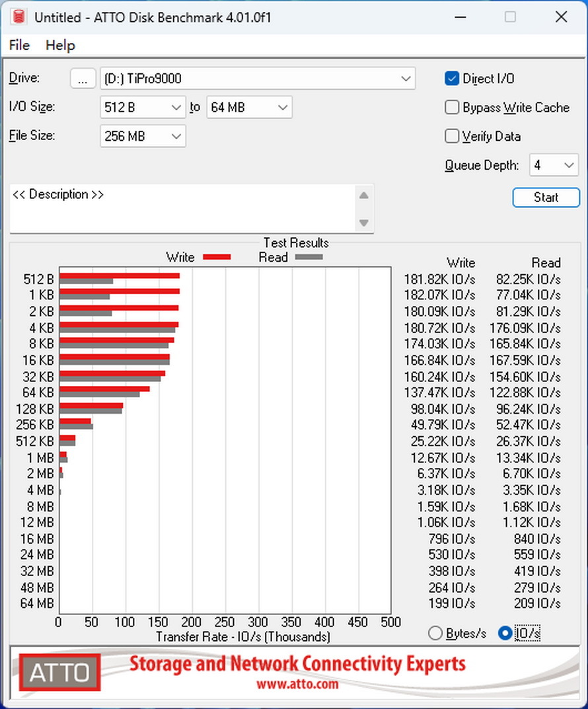Screen dimensions: 588x709
Task: Click the 128 KB row label in chart
Action: [35, 409]
